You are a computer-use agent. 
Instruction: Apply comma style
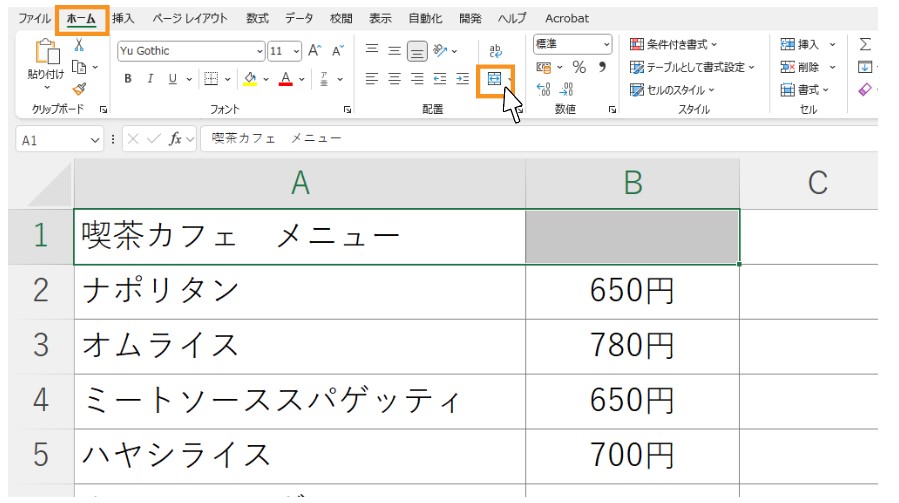(602, 67)
